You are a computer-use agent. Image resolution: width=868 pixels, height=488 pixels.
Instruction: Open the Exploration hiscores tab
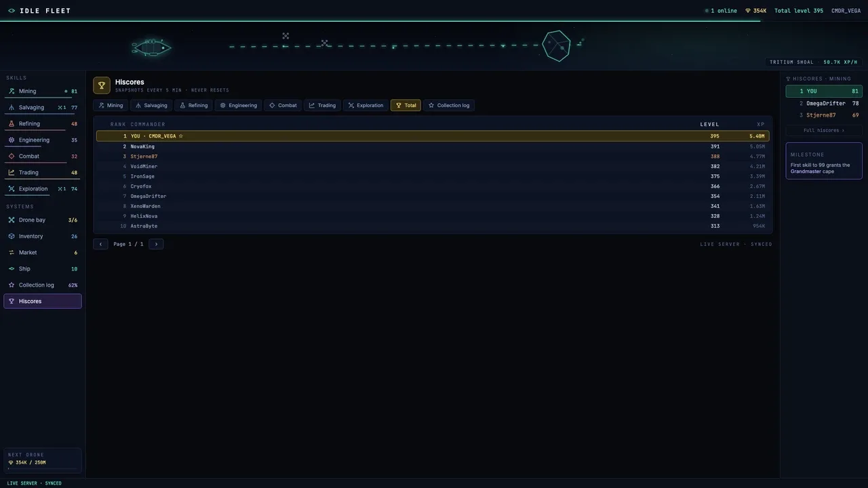[x=366, y=106]
